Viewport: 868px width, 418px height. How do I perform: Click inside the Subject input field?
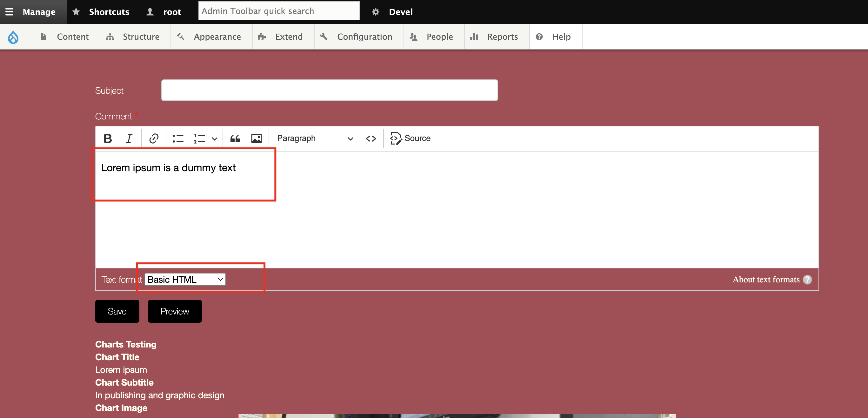329,90
